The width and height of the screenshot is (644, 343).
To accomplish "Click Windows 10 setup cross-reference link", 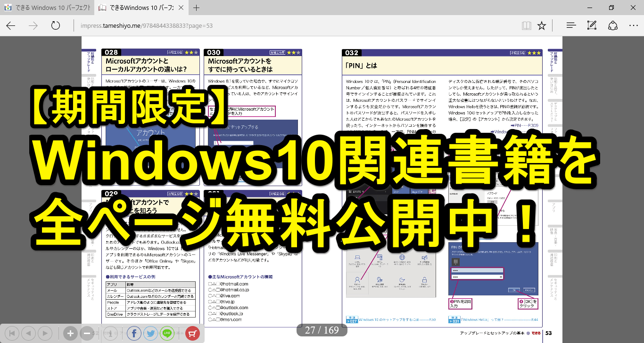I will [x=390, y=320].
